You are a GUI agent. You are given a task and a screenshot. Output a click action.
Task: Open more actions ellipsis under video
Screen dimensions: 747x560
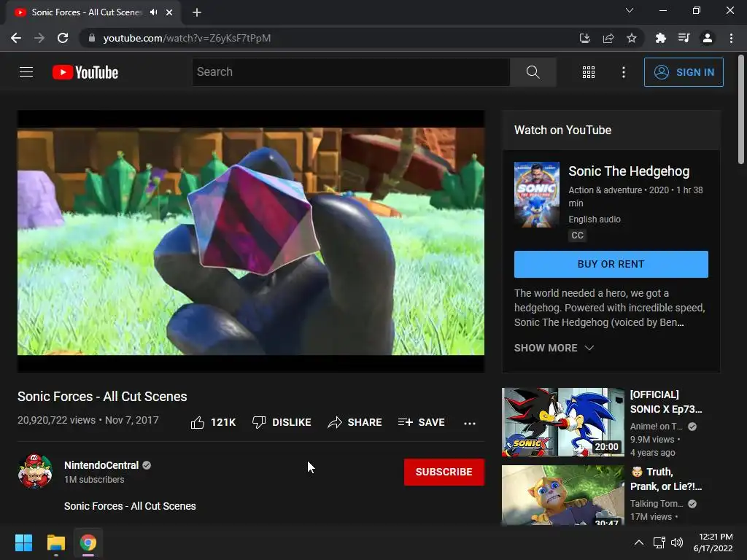[x=469, y=423]
